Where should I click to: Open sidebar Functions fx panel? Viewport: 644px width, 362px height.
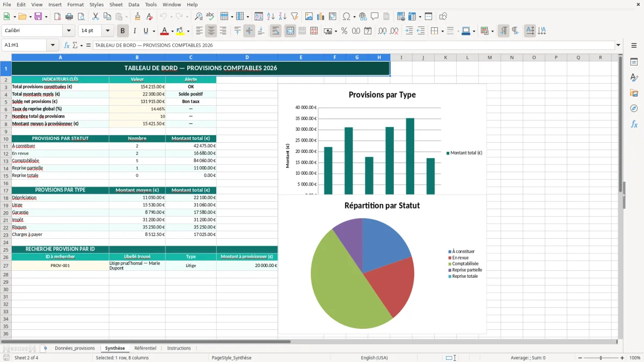(634, 124)
